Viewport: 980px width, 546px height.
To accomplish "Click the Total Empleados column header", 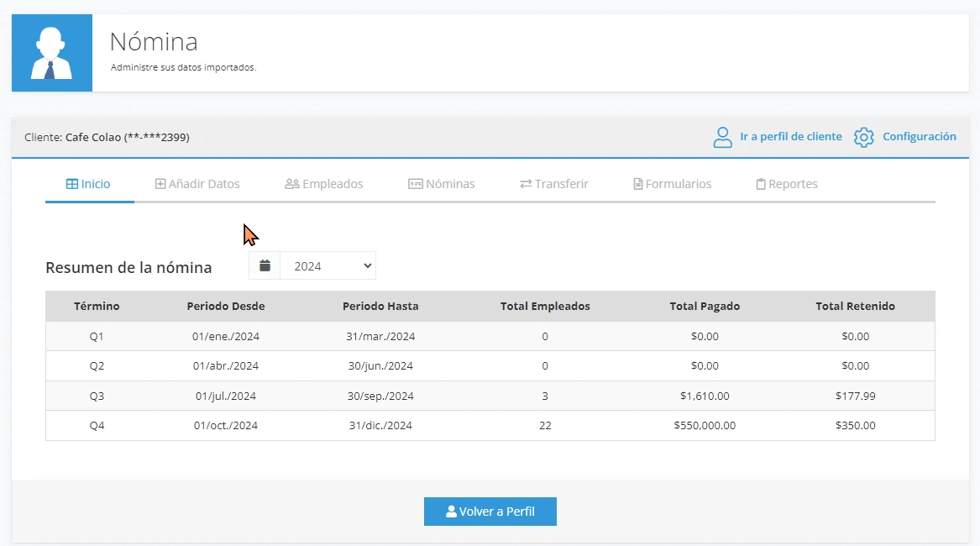I will (x=545, y=306).
